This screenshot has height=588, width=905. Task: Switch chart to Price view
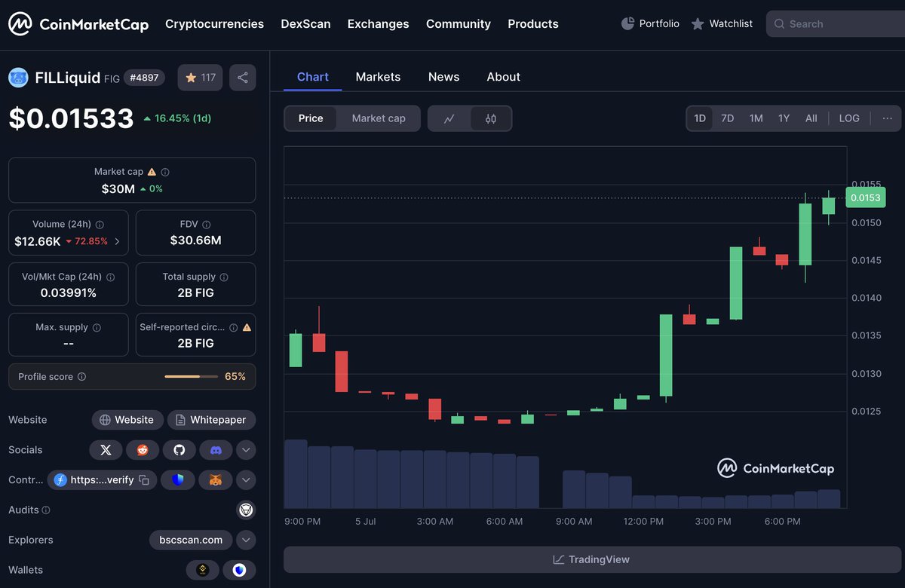(311, 118)
